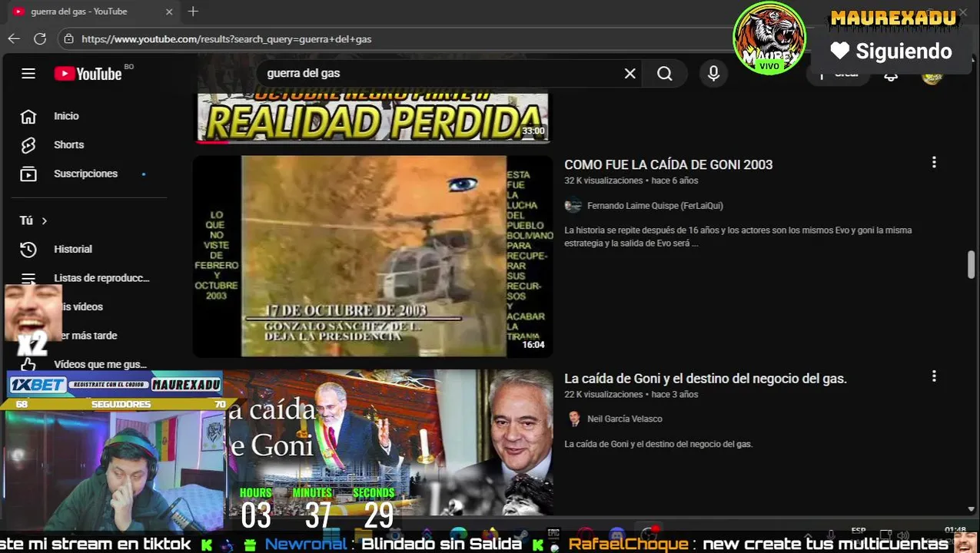Image resolution: width=980 pixels, height=553 pixels.
Task: Play the 17 de octubre de 2003 thumbnail
Action: (373, 257)
